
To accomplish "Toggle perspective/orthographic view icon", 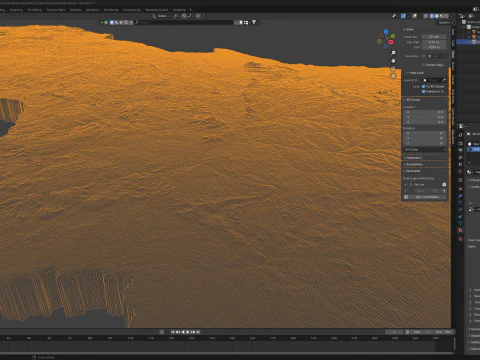I will tap(393, 76).
